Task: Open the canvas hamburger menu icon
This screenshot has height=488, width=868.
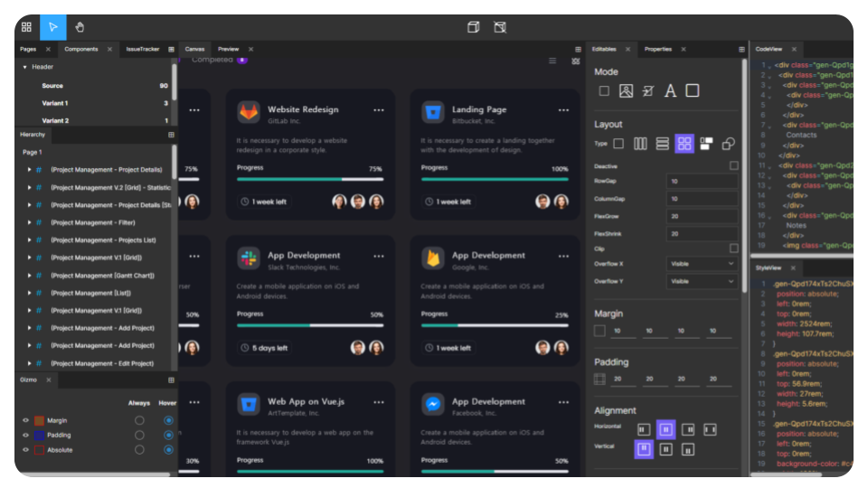Action: tap(552, 61)
